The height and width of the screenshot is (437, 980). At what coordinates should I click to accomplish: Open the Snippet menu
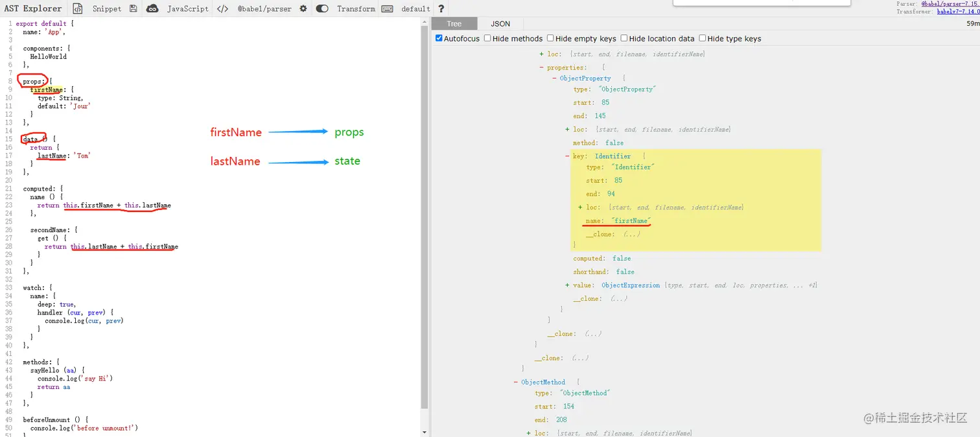coord(106,8)
